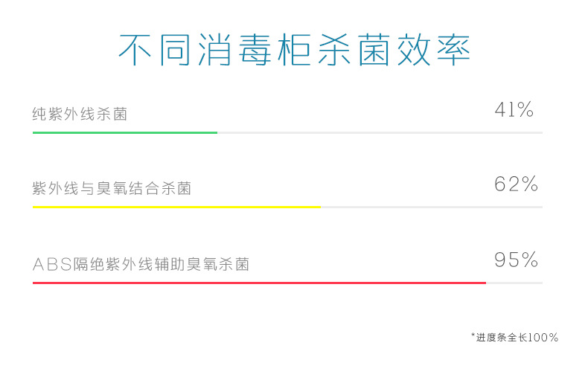Select the 紫外线与臭氧结合杀菌 label
Screen dimensions: 588x386
(112, 189)
